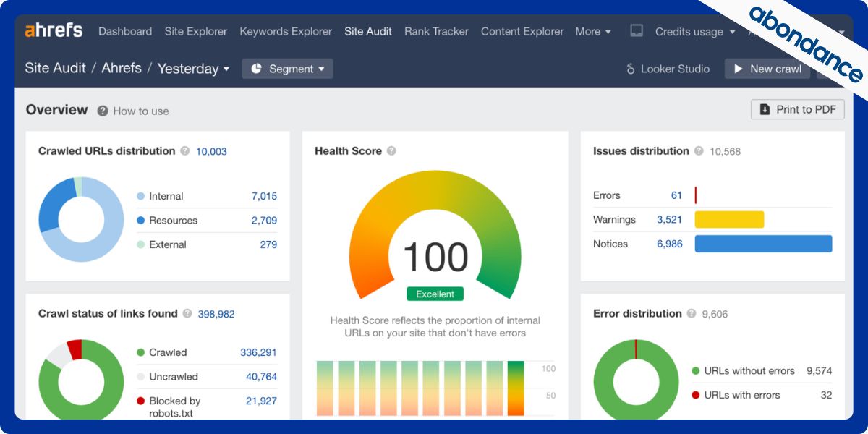This screenshot has height=434, width=868.
Task: Expand the More dropdown menu
Action: tap(593, 31)
